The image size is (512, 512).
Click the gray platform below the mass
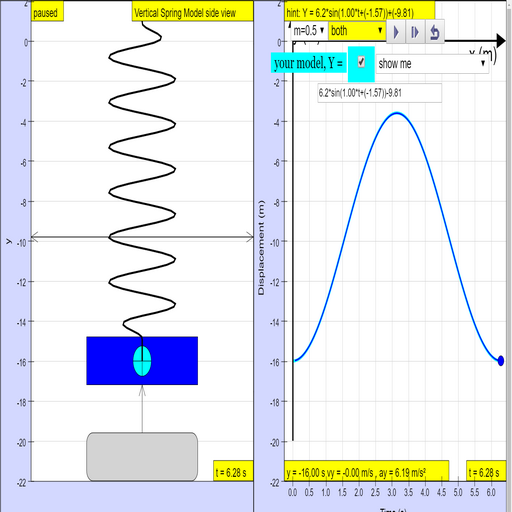click(142, 456)
